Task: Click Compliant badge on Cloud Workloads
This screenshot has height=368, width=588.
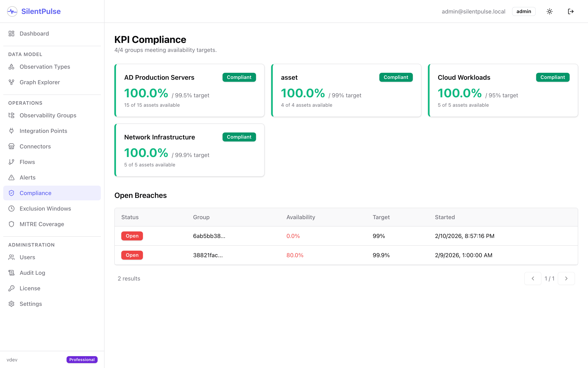Action: pyautogui.click(x=552, y=77)
